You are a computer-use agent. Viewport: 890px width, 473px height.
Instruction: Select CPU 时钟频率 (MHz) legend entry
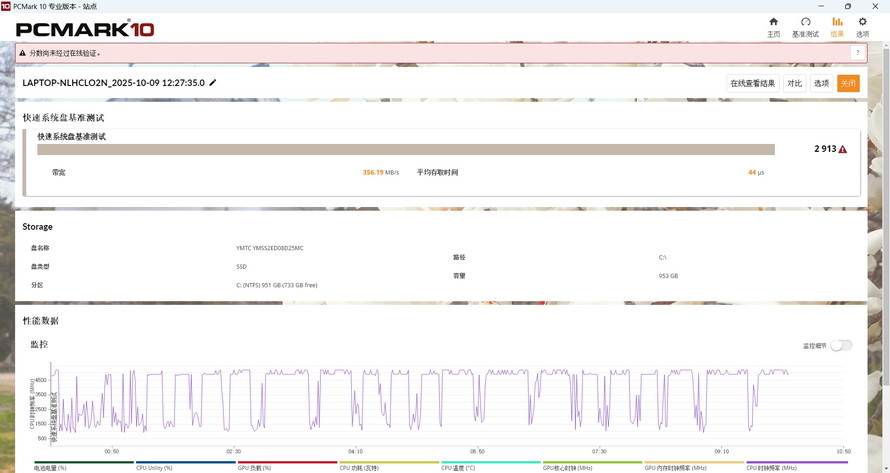tap(771, 467)
